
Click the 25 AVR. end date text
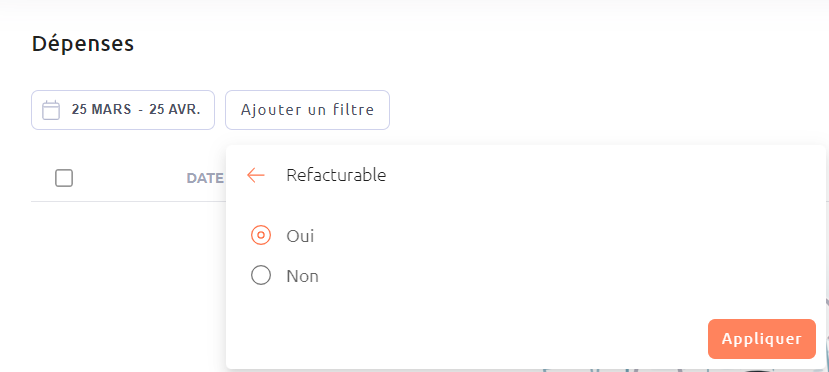(175, 110)
